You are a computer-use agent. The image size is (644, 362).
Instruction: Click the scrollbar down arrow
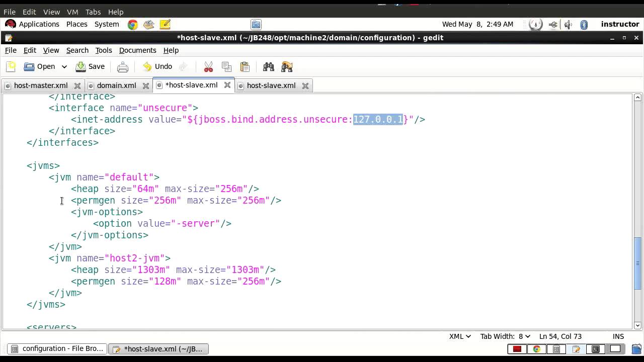coord(637,325)
